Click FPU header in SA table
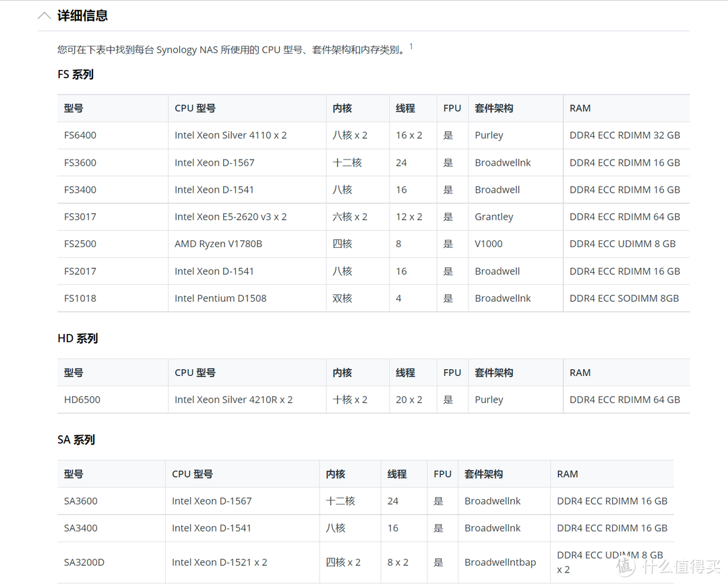 (x=442, y=474)
